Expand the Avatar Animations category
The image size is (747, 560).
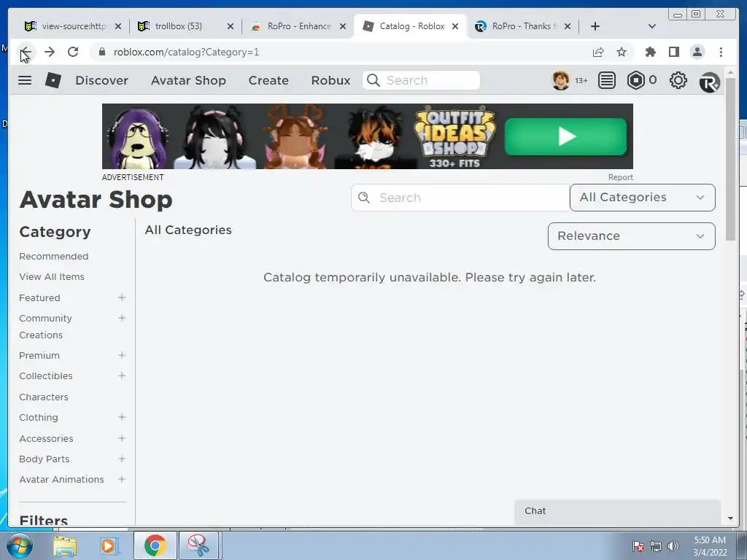[x=122, y=479]
